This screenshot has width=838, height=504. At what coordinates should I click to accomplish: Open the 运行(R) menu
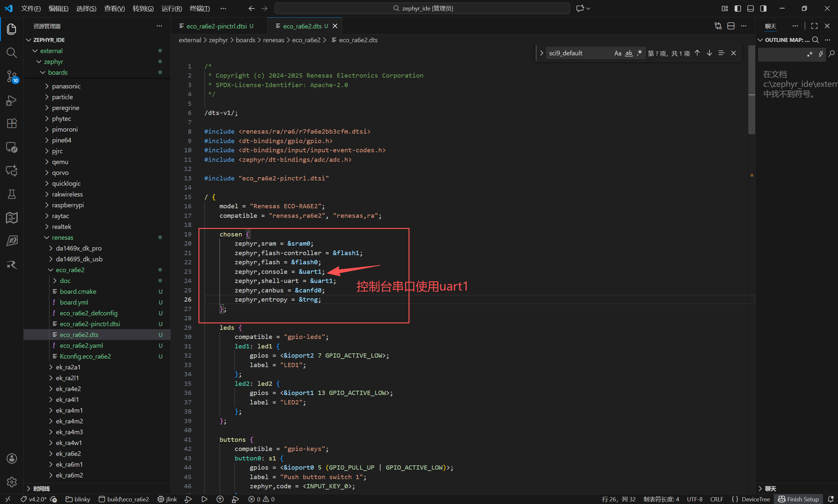[172, 9]
